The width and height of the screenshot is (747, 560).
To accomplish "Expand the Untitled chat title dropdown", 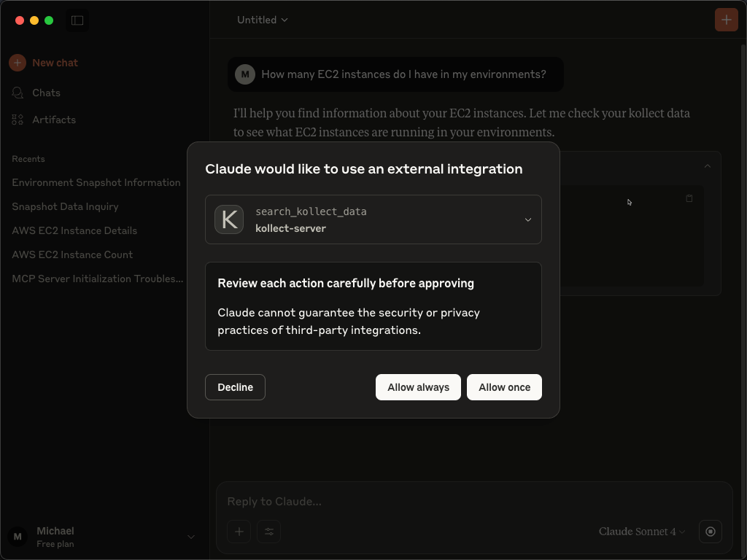I will click(263, 20).
